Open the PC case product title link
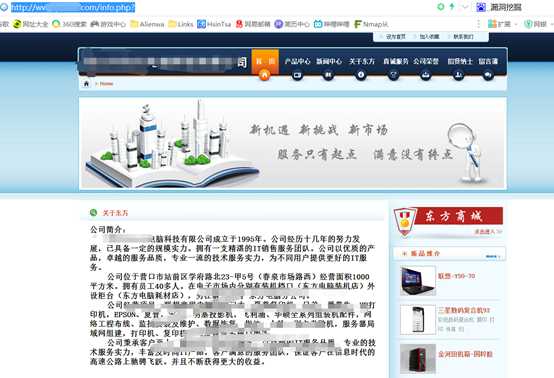 point(465,354)
